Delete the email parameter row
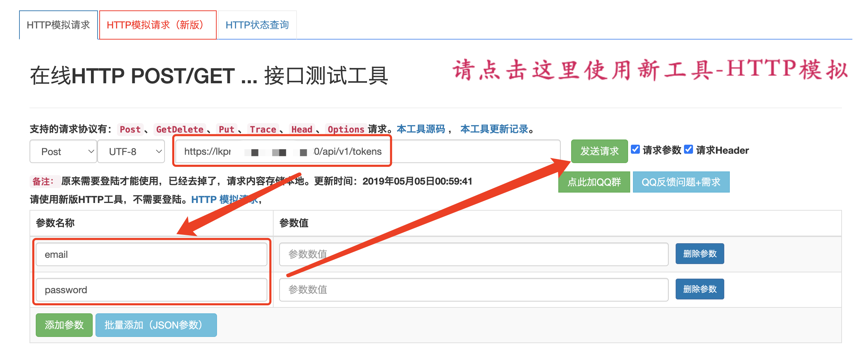This screenshot has width=868, height=356. (x=700, y=254)
